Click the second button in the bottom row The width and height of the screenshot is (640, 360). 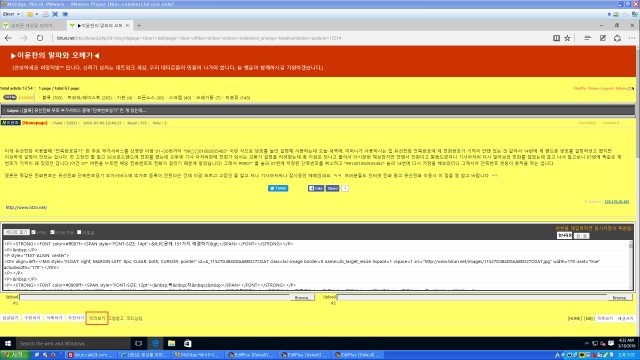click(32, 318)
